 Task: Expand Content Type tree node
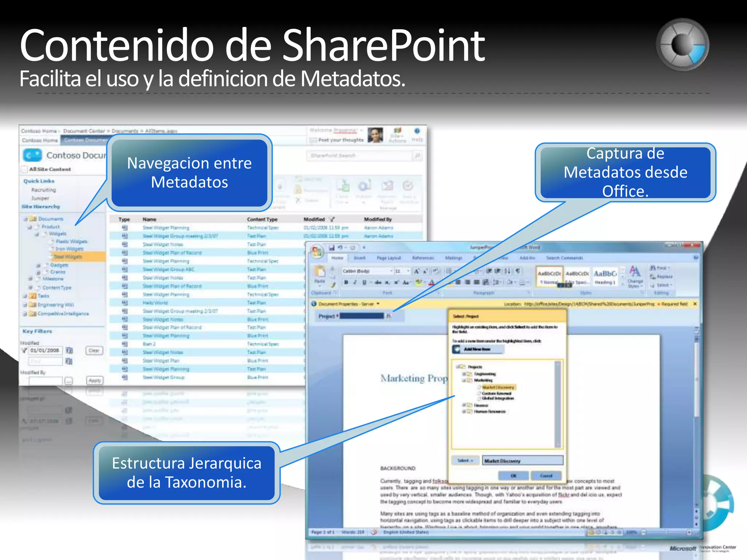click(x=31, y=288)
